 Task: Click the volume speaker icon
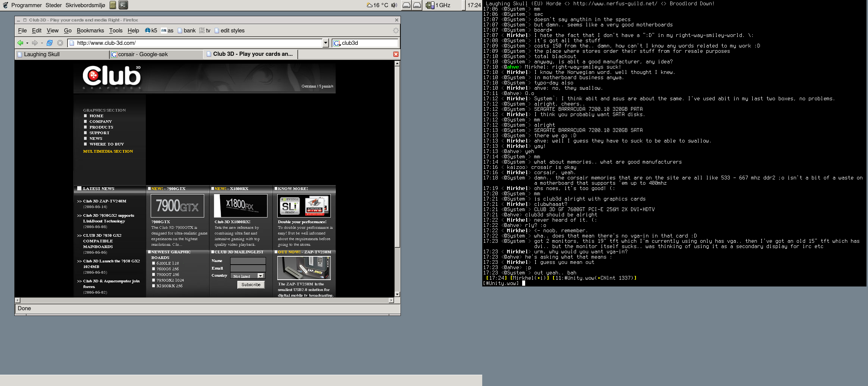tap(394, 5)
